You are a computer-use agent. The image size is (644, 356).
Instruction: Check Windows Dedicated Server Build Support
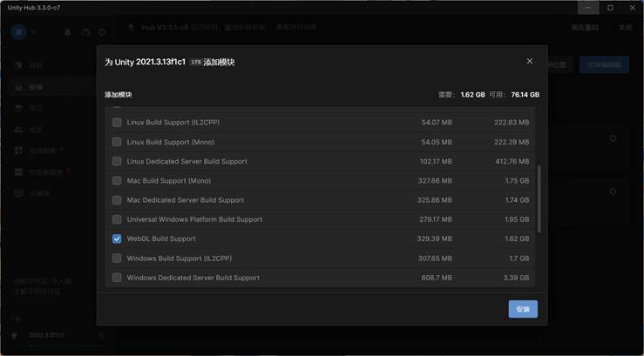click(x=117, y=278)
